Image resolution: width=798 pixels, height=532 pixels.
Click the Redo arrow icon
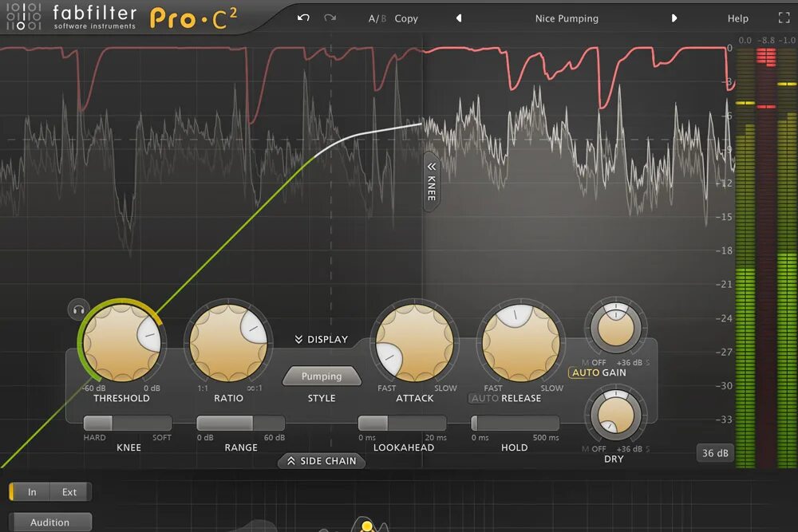330,18
